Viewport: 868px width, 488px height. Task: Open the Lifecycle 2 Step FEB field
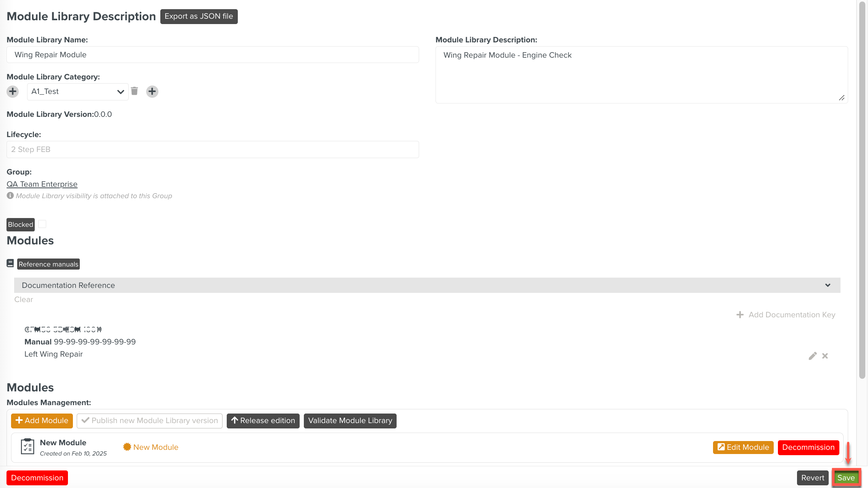coord(213,149)
